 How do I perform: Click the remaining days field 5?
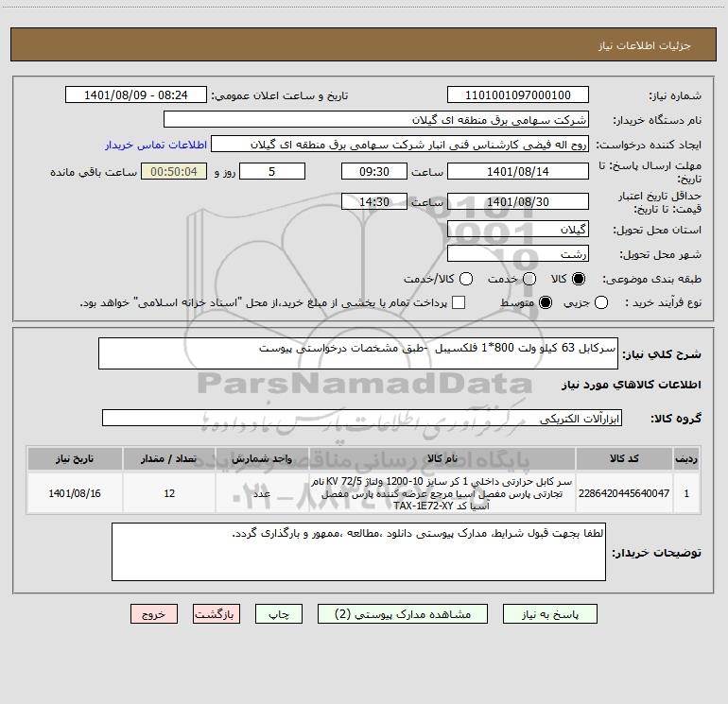click(x=272, y=171)
